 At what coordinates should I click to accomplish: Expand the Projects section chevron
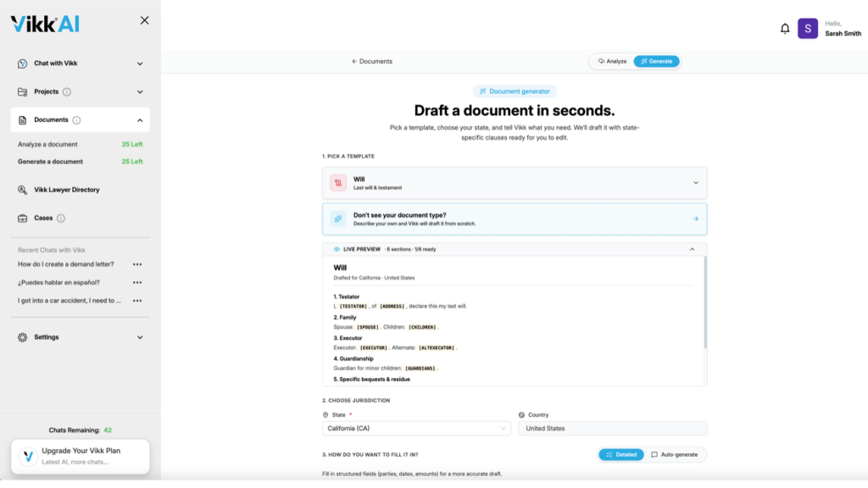coord(140,91)
